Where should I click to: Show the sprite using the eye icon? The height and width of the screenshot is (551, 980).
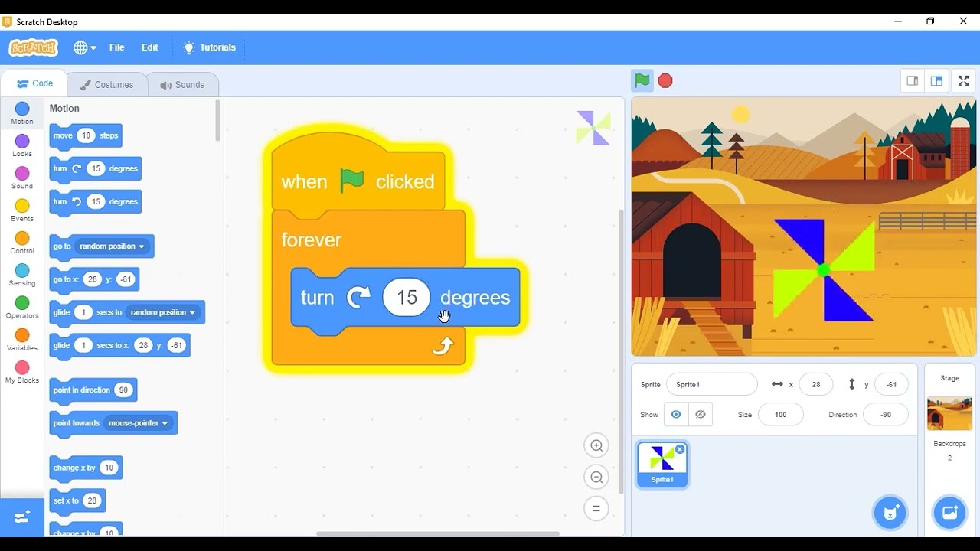[676, 414]
